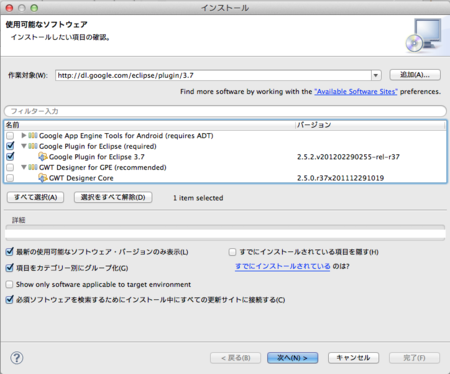Viewport: 450px width, 374px height.
Task: Toggle show only latest software versions checkbox
Action: (x=10, y=252)
